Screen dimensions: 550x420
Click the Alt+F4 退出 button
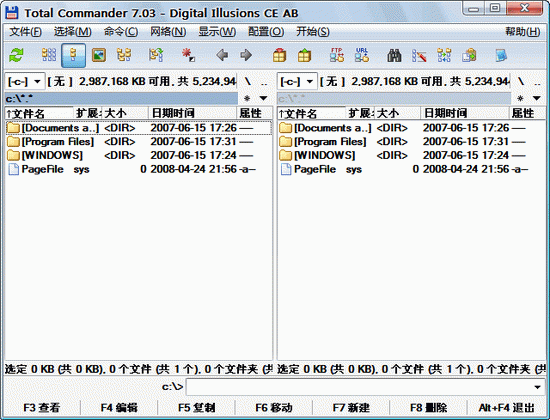(x=507, y=408)
